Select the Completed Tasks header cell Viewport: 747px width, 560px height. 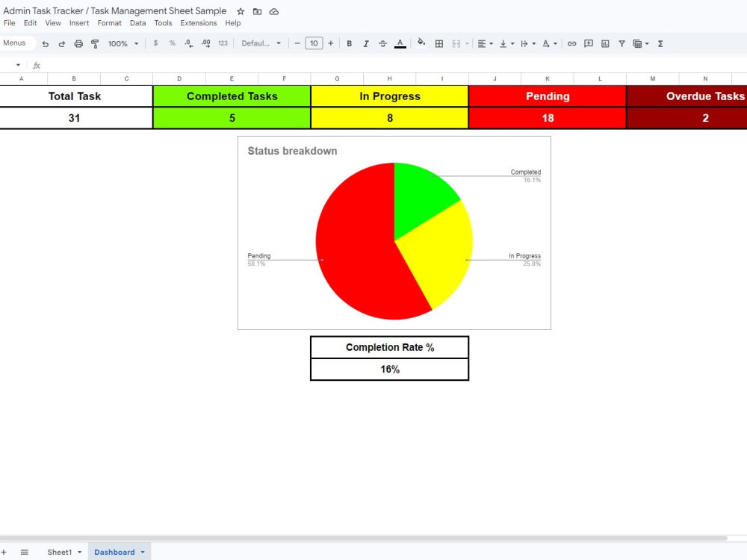click(232, 96)
